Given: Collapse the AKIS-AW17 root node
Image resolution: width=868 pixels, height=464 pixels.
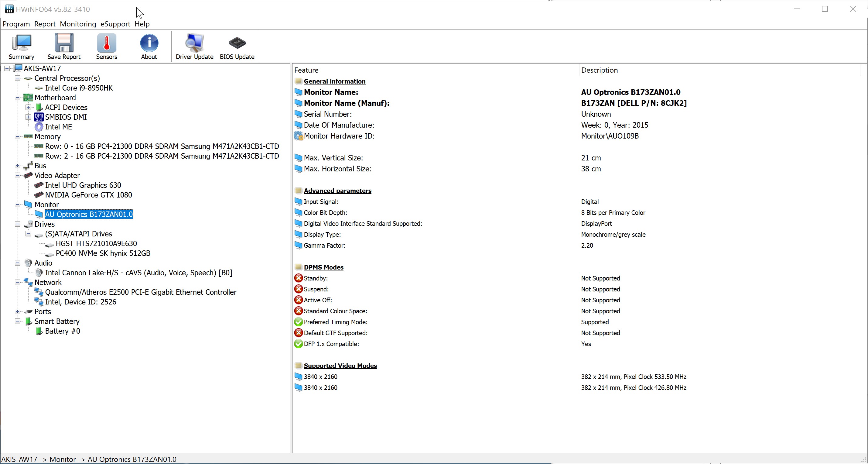Looking at the screenshot, I should tap(7, 68).
